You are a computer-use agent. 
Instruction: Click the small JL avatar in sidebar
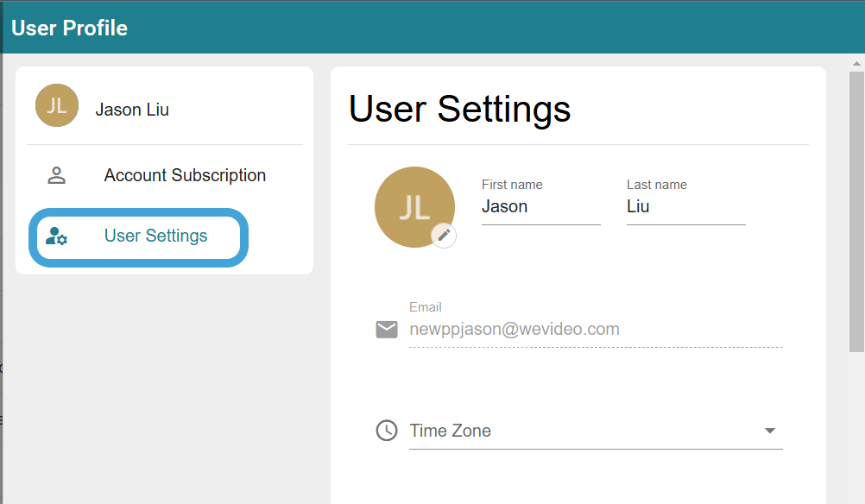[x=57, y=105]
